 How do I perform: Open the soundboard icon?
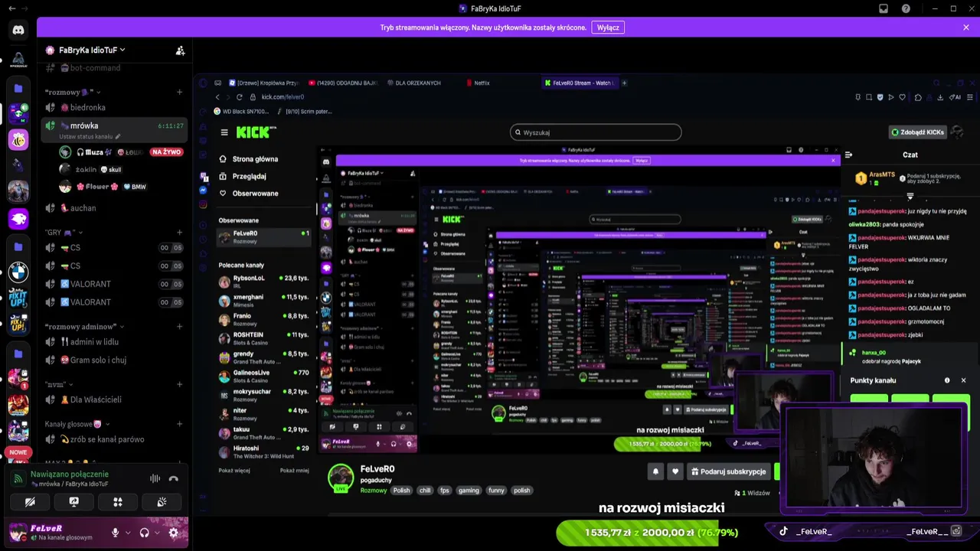point(162,502)
